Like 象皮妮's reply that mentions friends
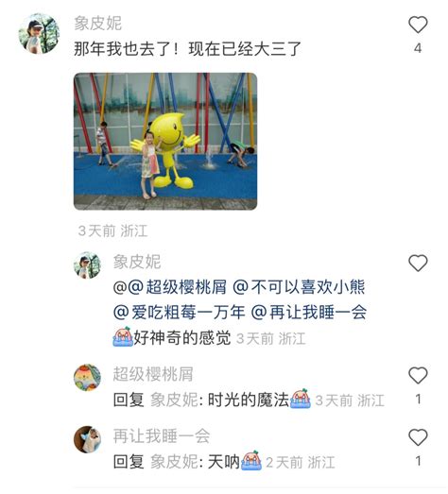This screenshot has width=448, height=494. (x=418, y=264)
